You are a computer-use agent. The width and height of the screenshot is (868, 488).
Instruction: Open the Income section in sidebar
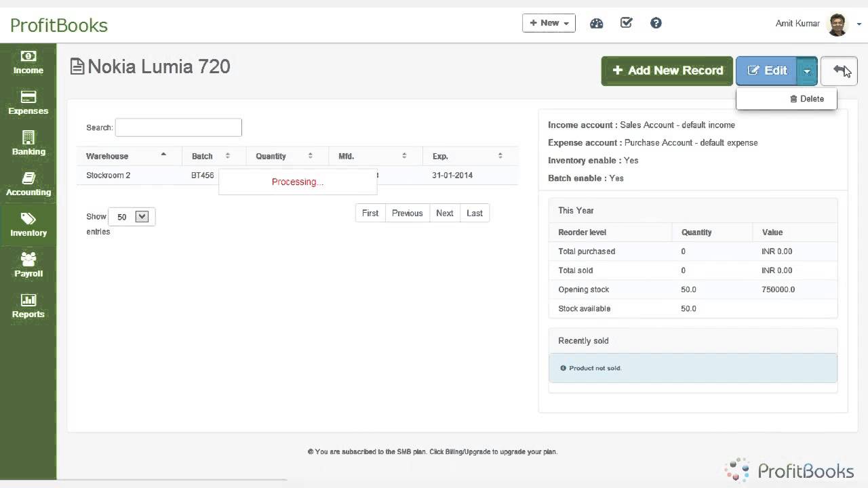28,62
